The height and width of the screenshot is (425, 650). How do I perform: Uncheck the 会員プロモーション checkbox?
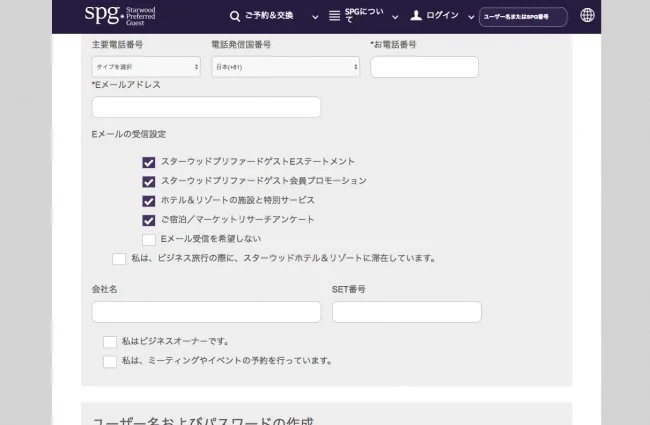pos(149,181)
